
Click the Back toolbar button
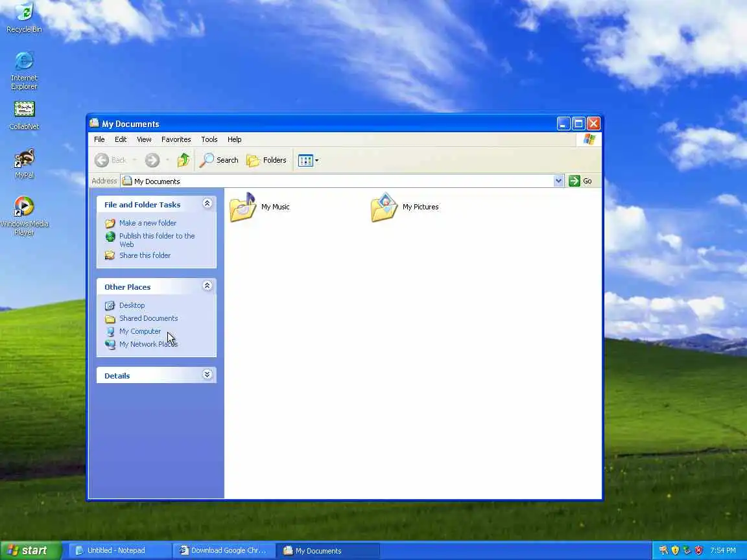click(110, 160)
